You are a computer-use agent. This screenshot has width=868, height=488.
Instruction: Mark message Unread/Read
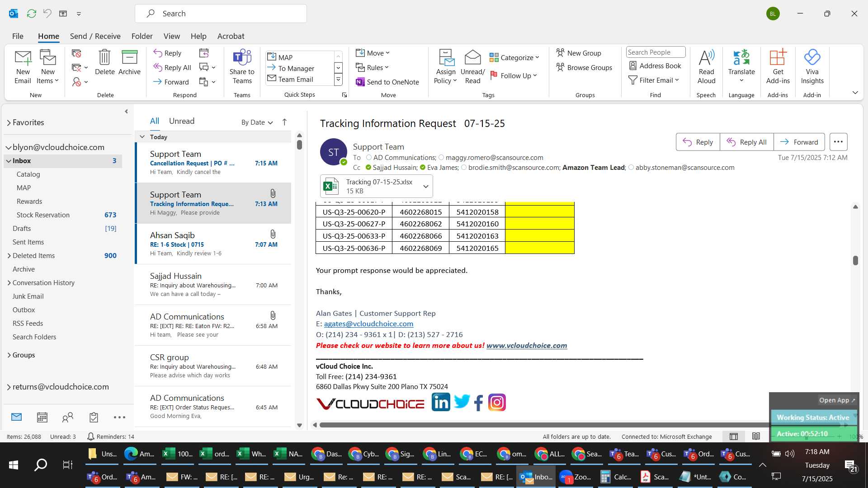click(472, 67)
